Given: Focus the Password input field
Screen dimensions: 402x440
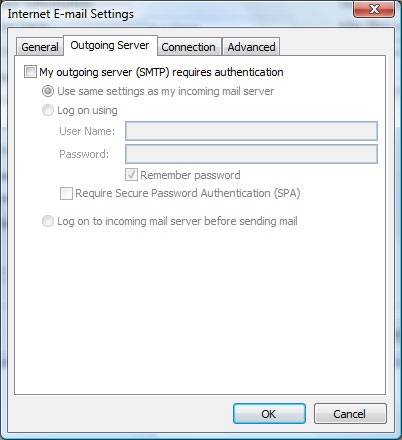Looking at the screenshot, I should point(251,154).
